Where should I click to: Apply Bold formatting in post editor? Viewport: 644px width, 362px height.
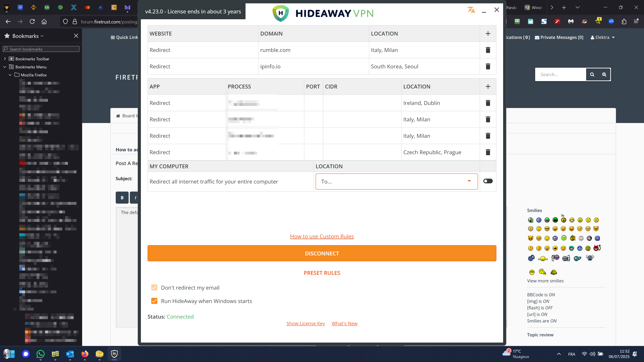tap(122, 198)
